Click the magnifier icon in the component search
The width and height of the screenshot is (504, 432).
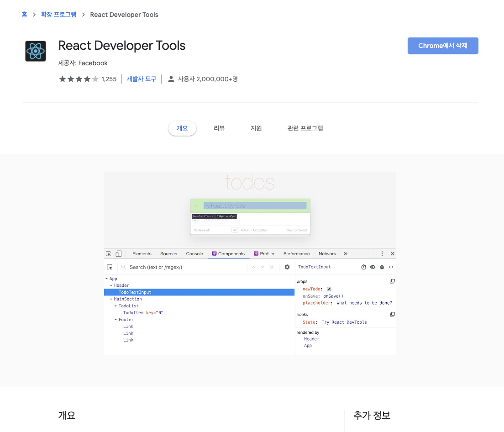tap(123, 267)
